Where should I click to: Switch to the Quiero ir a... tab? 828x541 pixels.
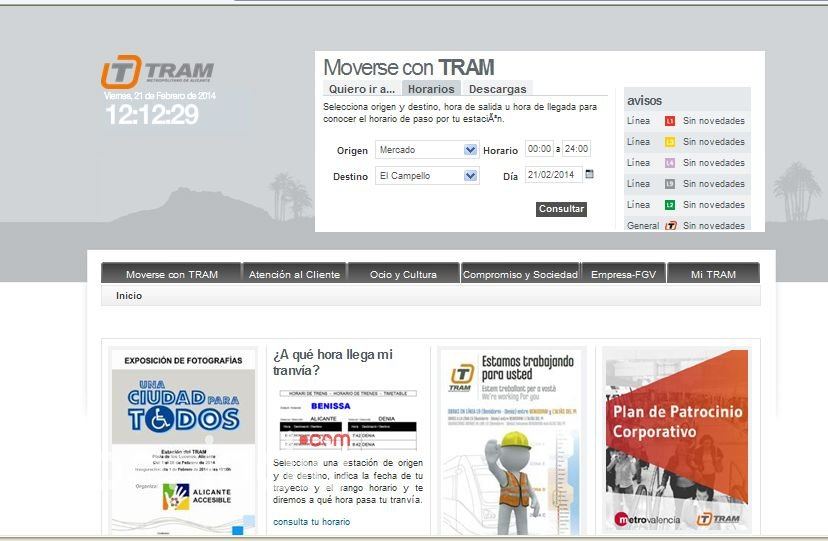pyautogui.click(x=361, y=89)
